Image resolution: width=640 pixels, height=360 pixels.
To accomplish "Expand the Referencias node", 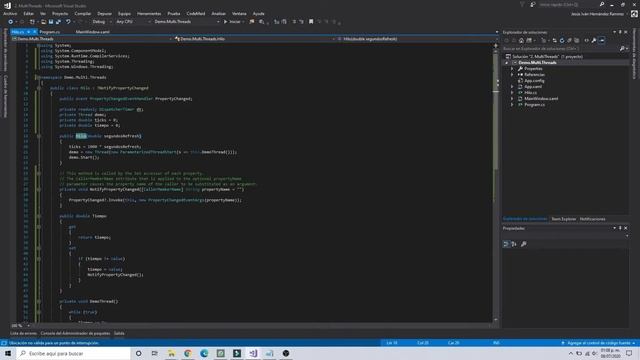I will [x=512, y=75].
